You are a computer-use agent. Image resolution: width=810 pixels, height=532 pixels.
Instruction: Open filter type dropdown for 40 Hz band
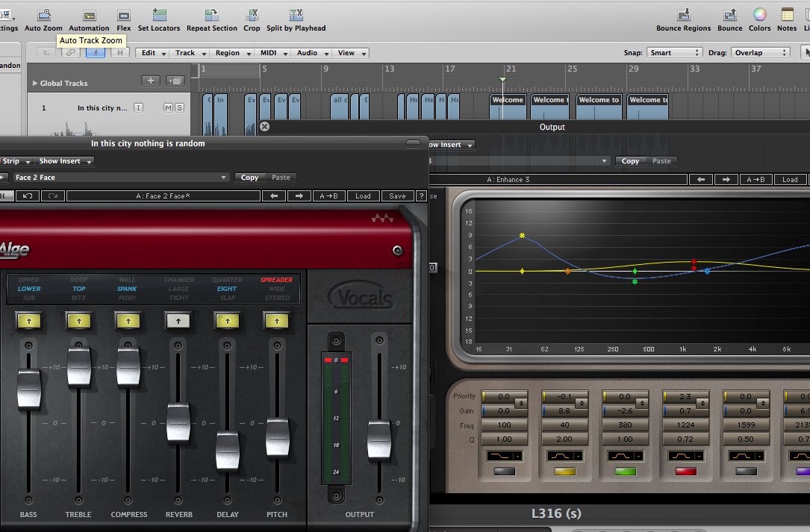565,456
